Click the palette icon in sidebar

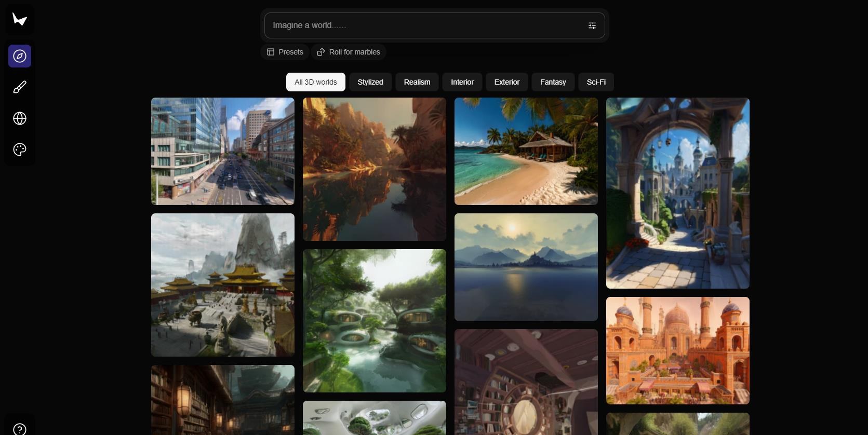[x=20, y=149]
